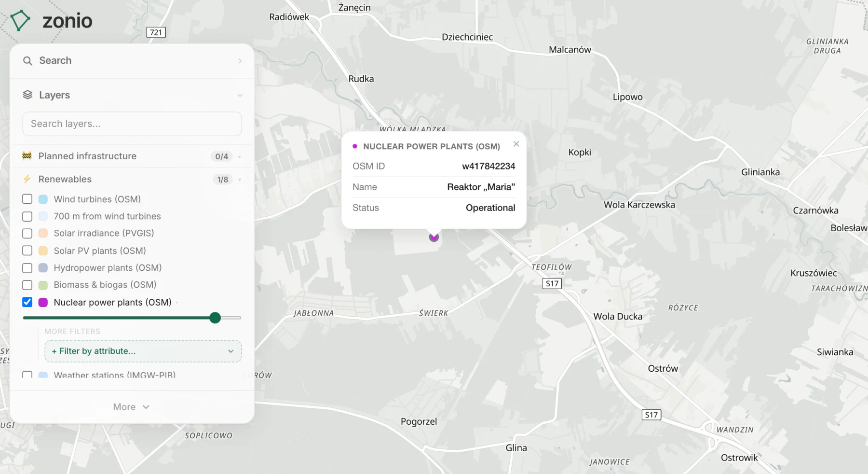
Task: Uncheck Nuclear power plants (OSM) layer
Action: tap(27, 302)
